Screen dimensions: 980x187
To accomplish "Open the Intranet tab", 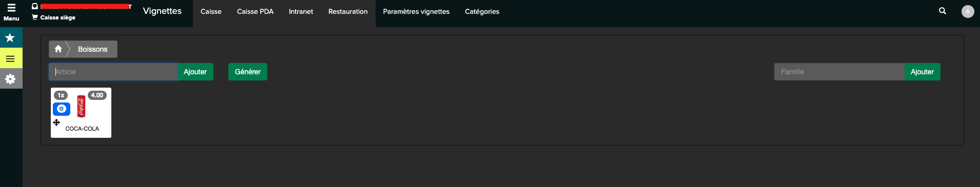I will (x=301, y=11).
